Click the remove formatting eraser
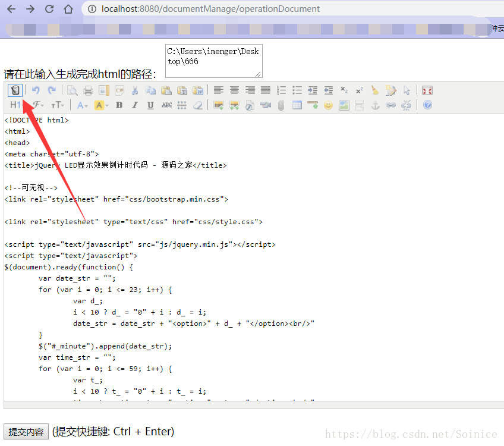 pyautogui.click(x=198, y=105)
